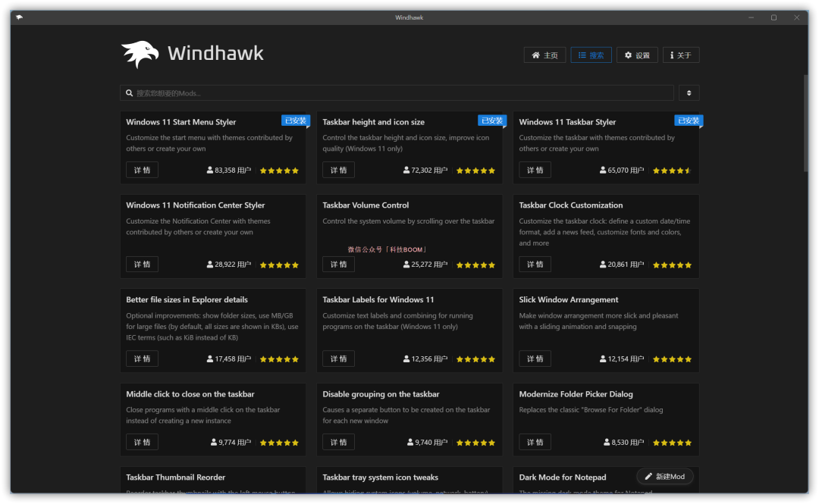This screenshot has width=819, height=504.
Task: Open details for Disable grouping on the taskbar
Action: (x=338, y=443)
